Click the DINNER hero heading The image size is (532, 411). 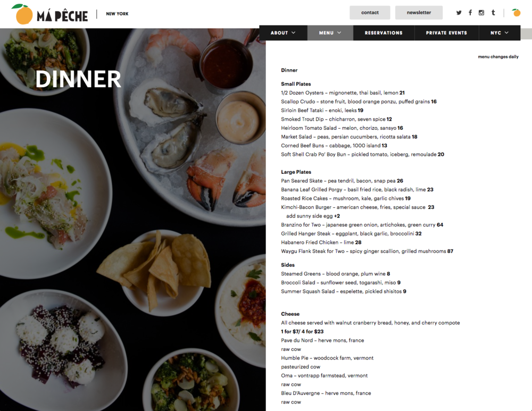coord(78,79)
